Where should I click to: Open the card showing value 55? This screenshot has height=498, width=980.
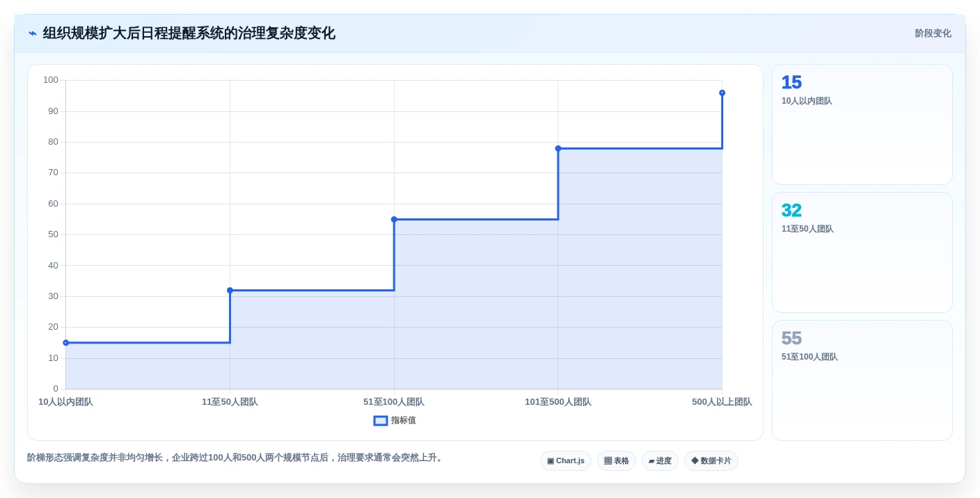(x=862, y=380)
